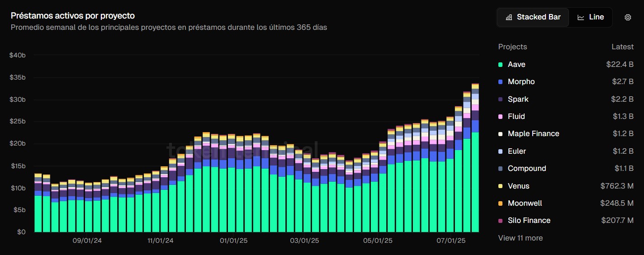644x255 pixels.
Task: Click the Projects column header
Action: pos(512,47)
